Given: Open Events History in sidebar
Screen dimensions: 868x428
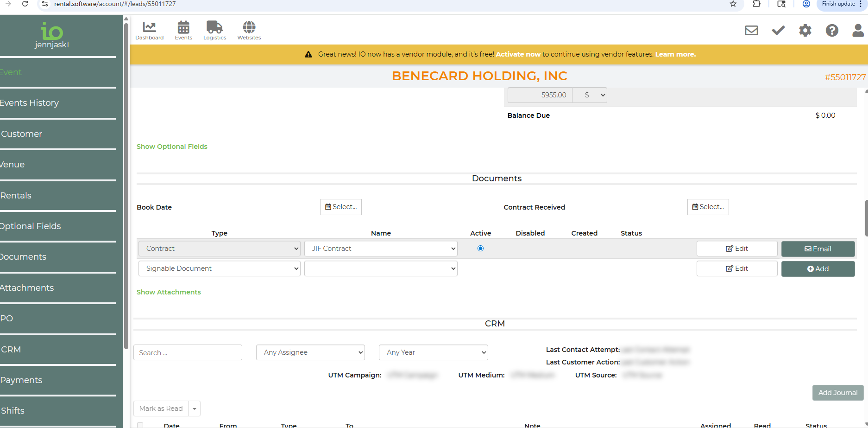Looking at the screenshot, I should (30, 103).
